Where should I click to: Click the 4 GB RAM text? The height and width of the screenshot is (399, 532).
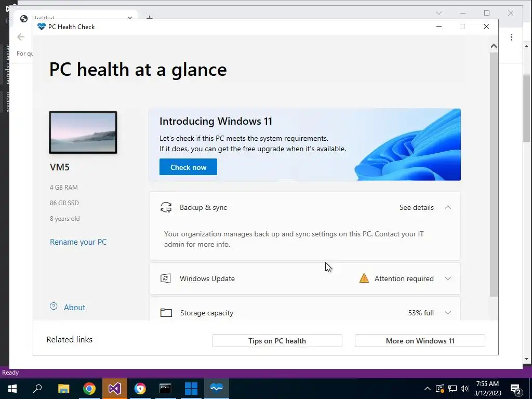click(64, 187)
